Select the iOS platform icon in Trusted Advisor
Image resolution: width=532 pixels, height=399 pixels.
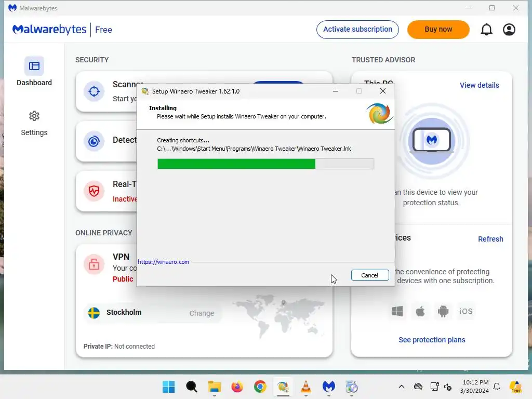(466, 311)
